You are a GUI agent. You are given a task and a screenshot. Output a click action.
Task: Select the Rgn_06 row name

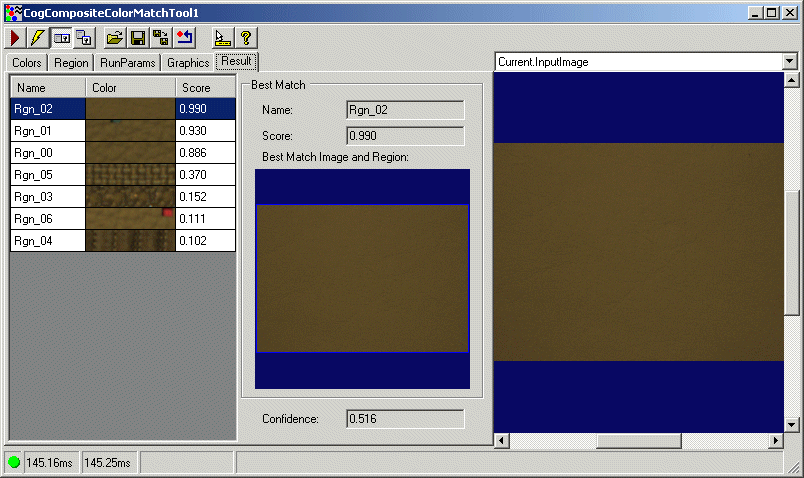[x=48, y=219]
